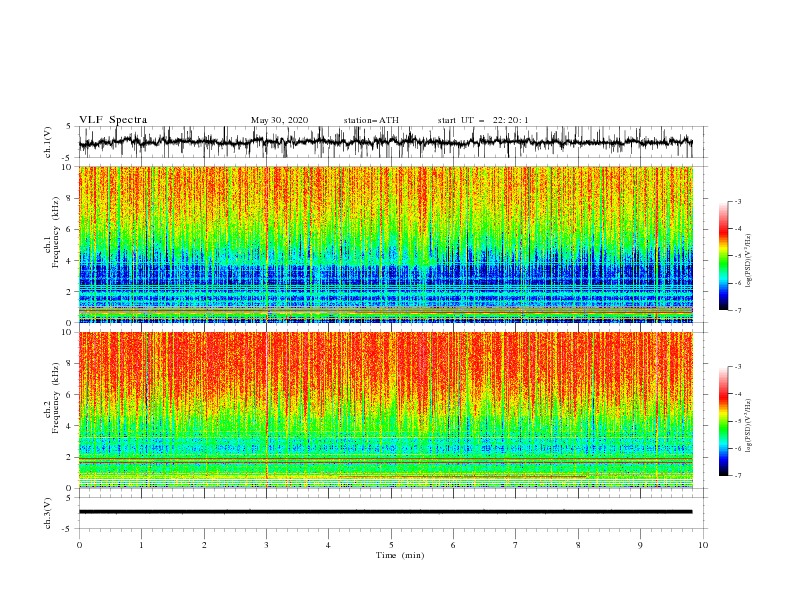Click the "10" tick on the time axis
792x612 pixels.
(703, 545)
